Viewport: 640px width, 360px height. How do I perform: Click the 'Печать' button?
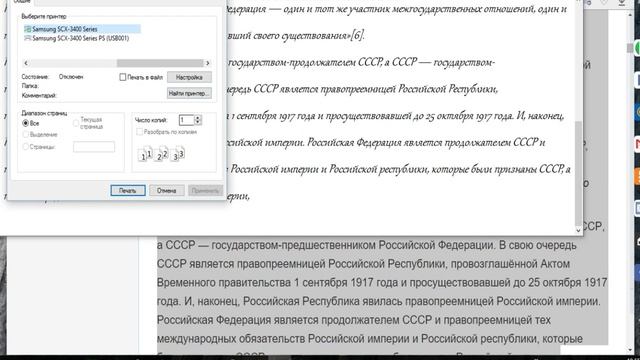[128, 191]
